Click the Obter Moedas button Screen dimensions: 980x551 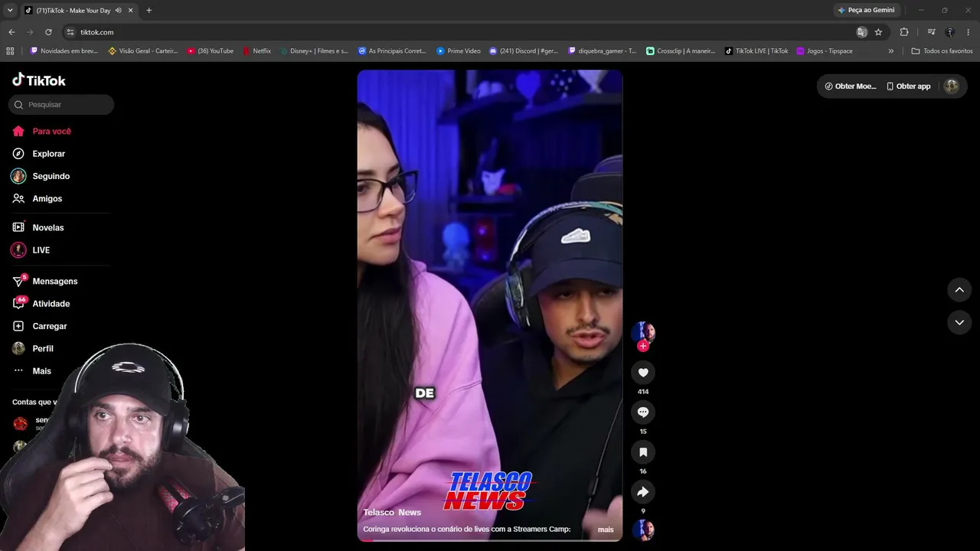pyautogui.click(x=851, y=86)
